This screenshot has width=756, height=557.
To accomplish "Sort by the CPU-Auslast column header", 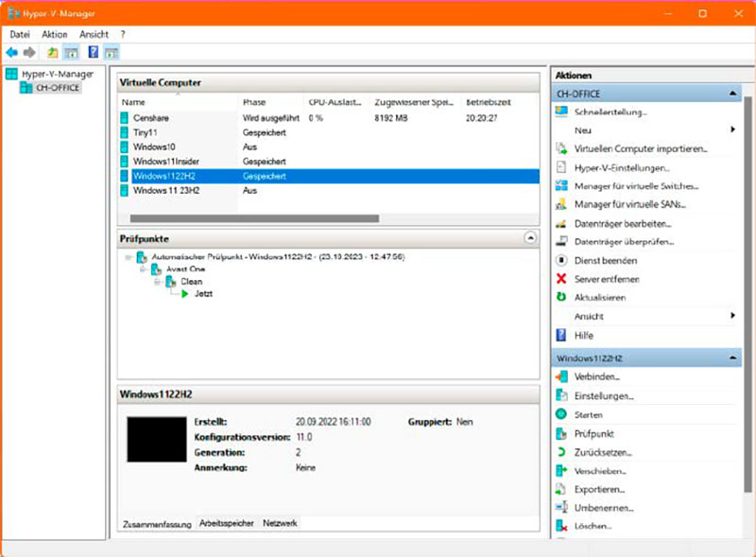I will pyautogui.click(x=337, y=102).
